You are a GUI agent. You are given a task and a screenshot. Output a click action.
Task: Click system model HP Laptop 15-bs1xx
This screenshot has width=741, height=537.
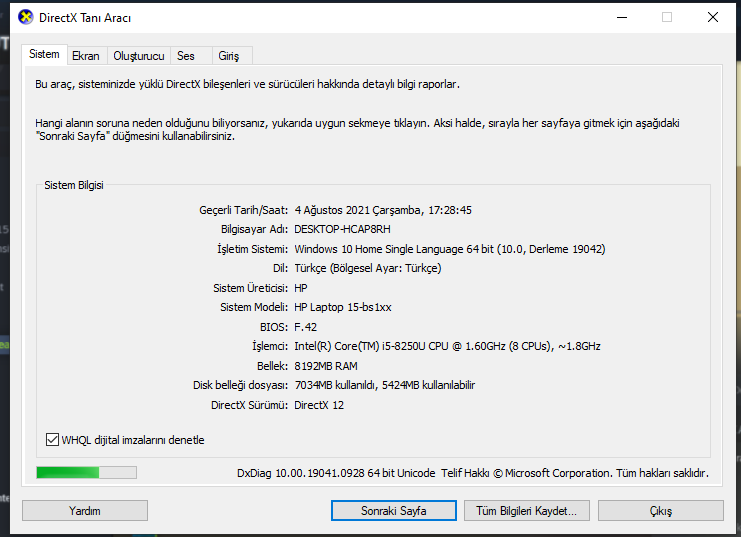click(x=343, y=307)
